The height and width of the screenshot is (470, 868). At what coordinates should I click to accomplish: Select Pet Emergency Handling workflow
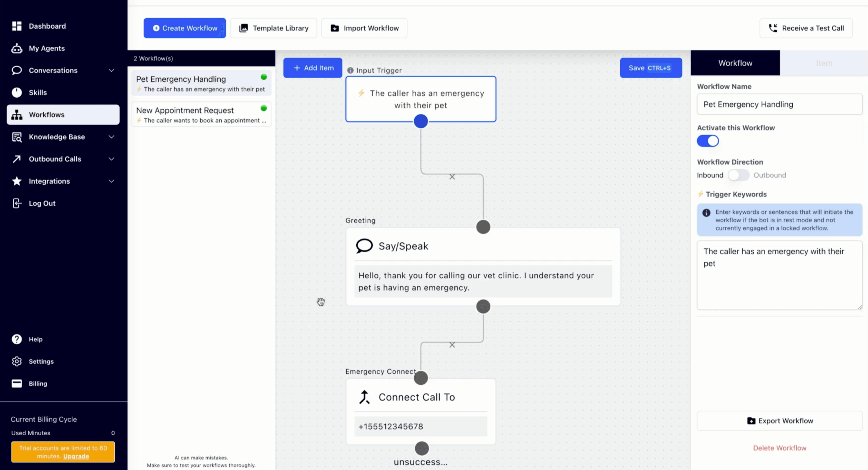[202, 83]
